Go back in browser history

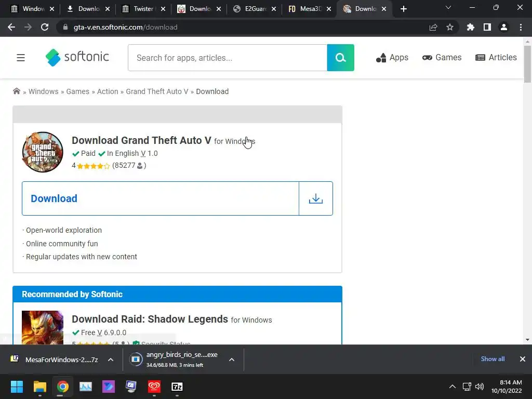tap(11, 27)
